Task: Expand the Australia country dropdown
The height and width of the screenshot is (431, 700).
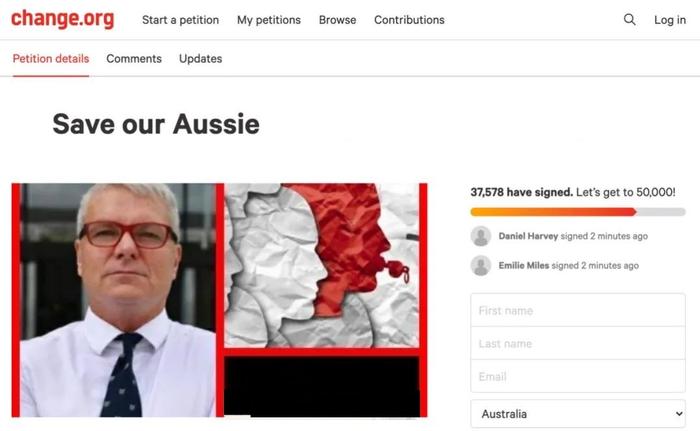Action: (578, 414)
